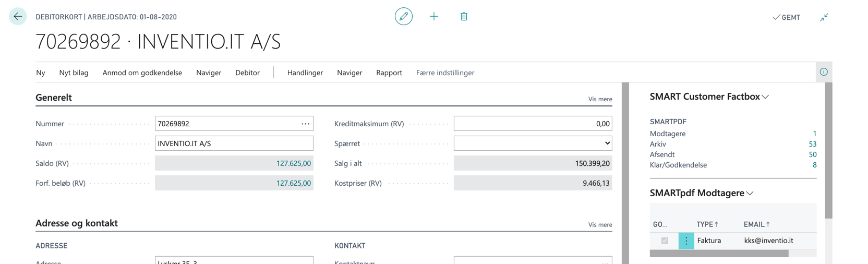Open Nummer lookup ellipsis button
Screen dimensions: 868x264
click(305, 124)
